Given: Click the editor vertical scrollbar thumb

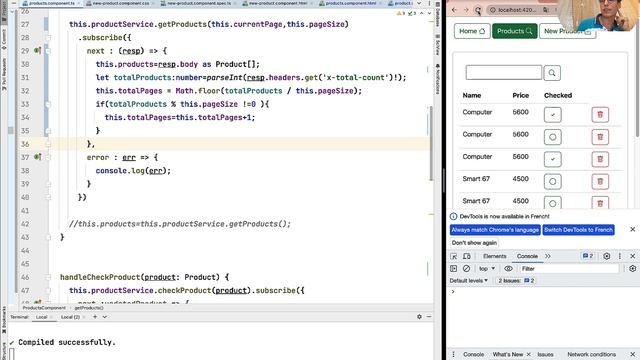Looking at the screenshot, I should [x=431, y=143].
